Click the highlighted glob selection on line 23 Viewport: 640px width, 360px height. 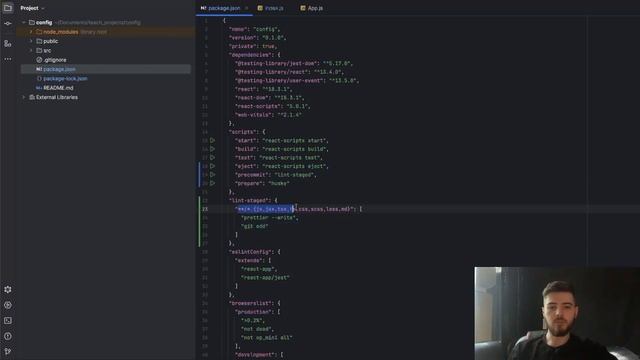265,209
